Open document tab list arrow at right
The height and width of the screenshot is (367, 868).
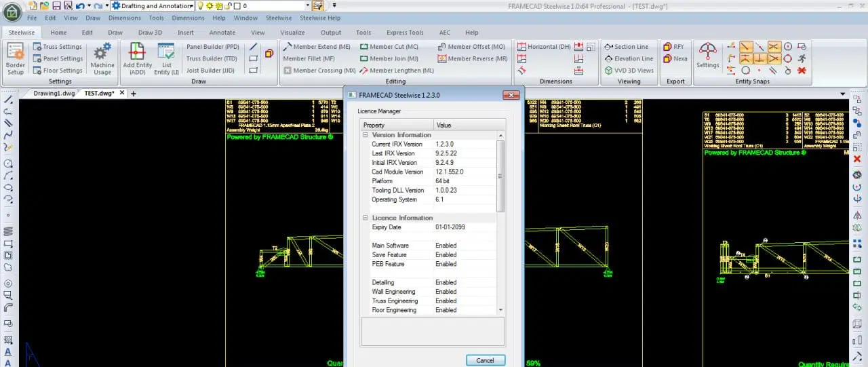click(843, 94)
